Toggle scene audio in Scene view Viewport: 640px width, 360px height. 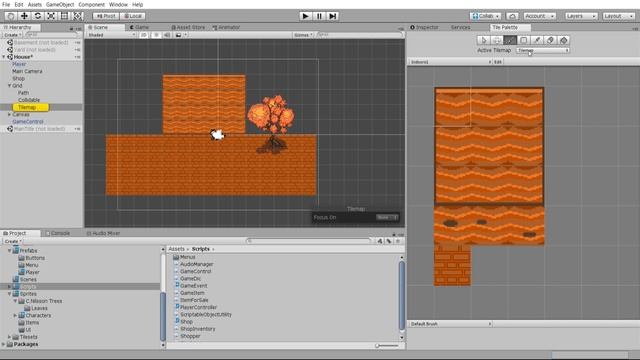167,35
